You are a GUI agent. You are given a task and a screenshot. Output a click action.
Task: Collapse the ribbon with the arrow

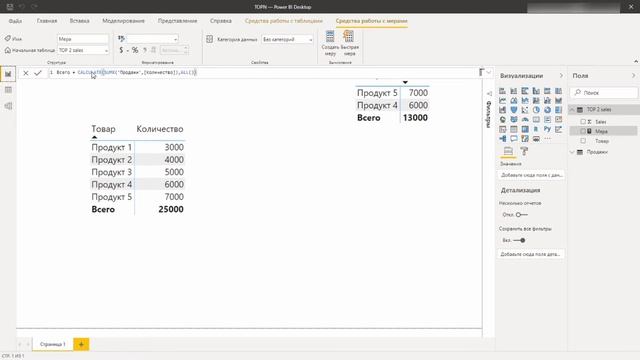pyautogui.click(x=636, y=61)
